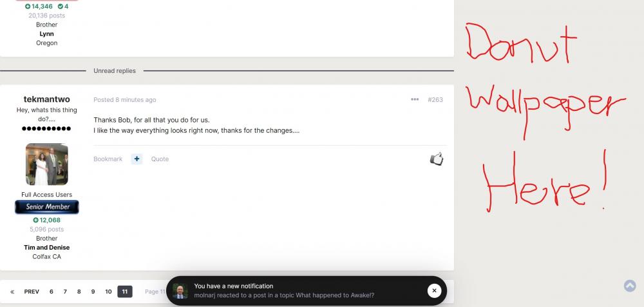Click the plus multiquote button beside Bookmark
The height and width of the screenshot is (307, 644).
(137, 159)
